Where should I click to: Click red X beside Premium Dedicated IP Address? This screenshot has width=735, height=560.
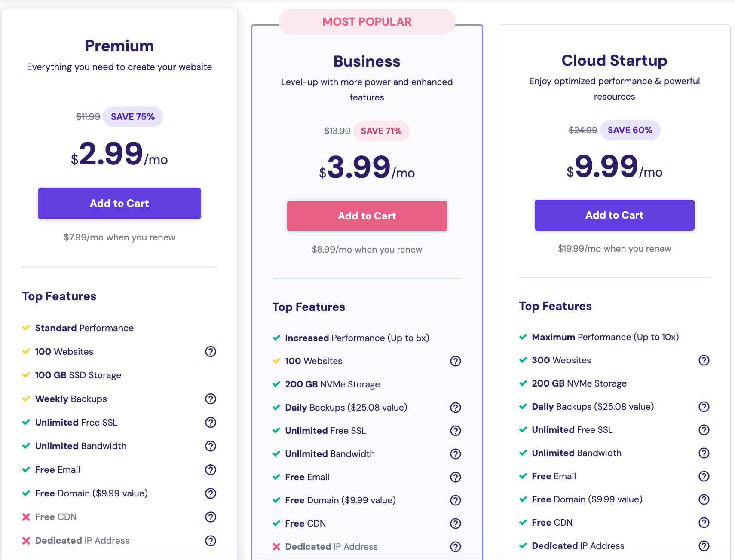[x=26, y=541]
